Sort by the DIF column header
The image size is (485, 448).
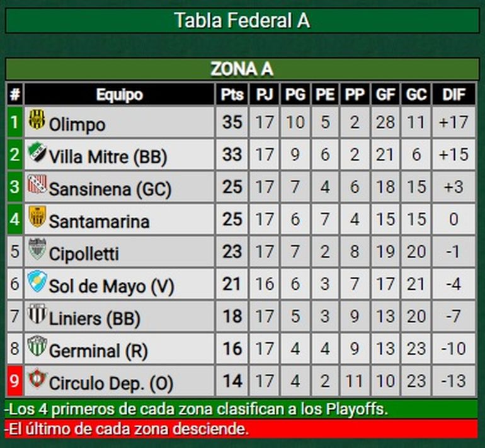point(454,95)
